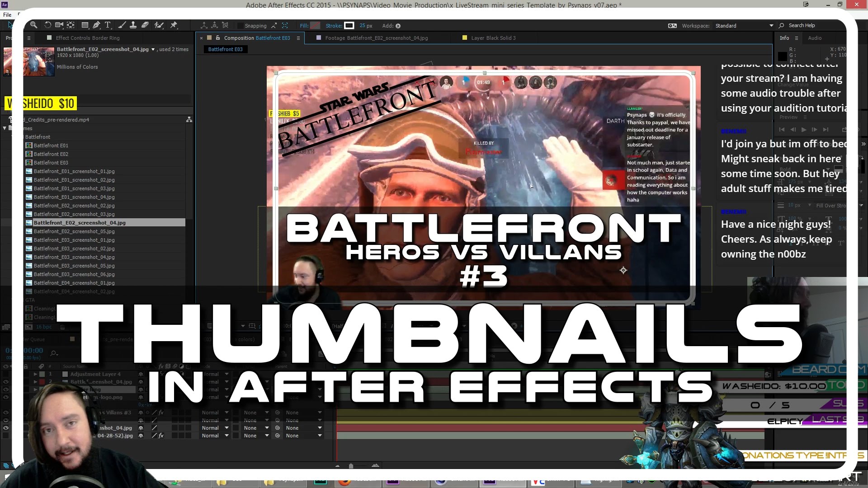
Task: Select the Eraser tool
Action: pyautogui.click(x=145, y=25)
